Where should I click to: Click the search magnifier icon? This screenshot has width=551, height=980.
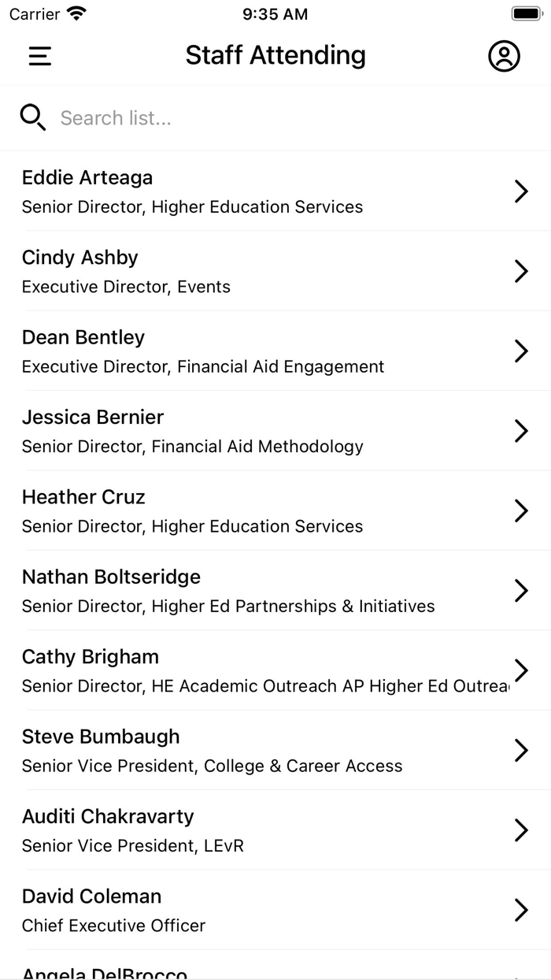click(x=32, y=117)
